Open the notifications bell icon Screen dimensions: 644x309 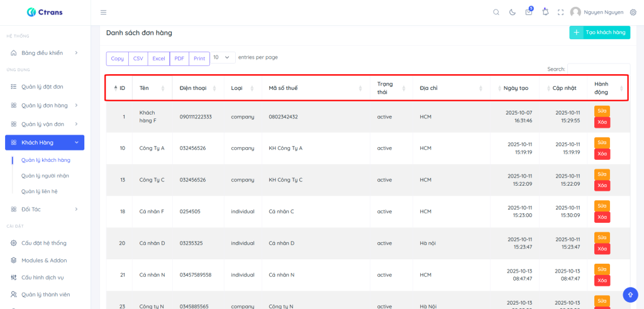pyautogui.click(x=545, y=12)
